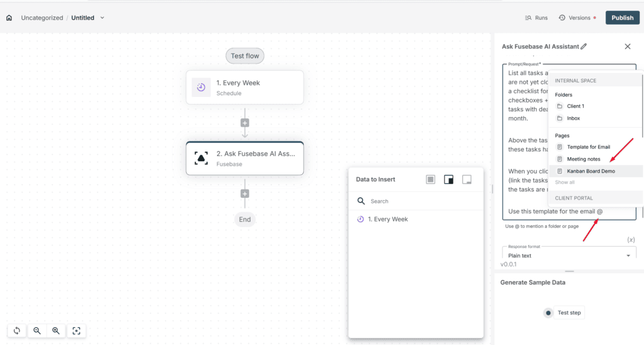Maximize the Data to Insert panel

click(x=430, y=179)
